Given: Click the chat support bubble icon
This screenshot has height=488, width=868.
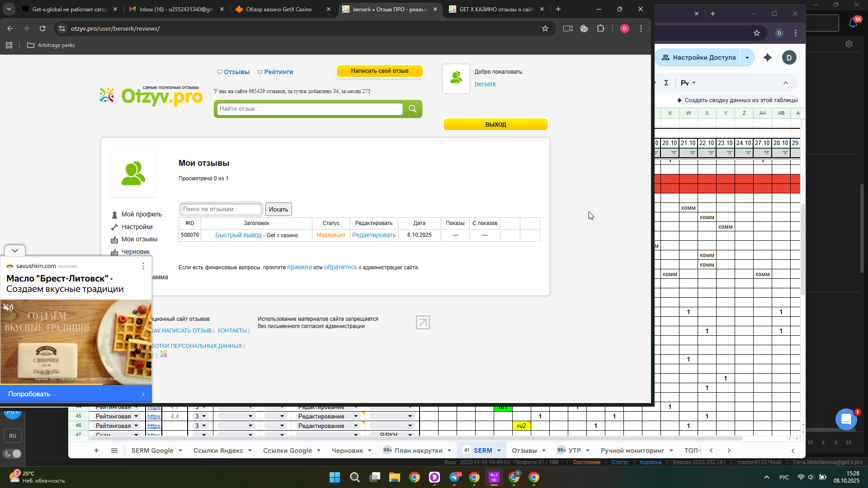Looking at the screenshot, I should pyautogui.click(x=846, y=419).
